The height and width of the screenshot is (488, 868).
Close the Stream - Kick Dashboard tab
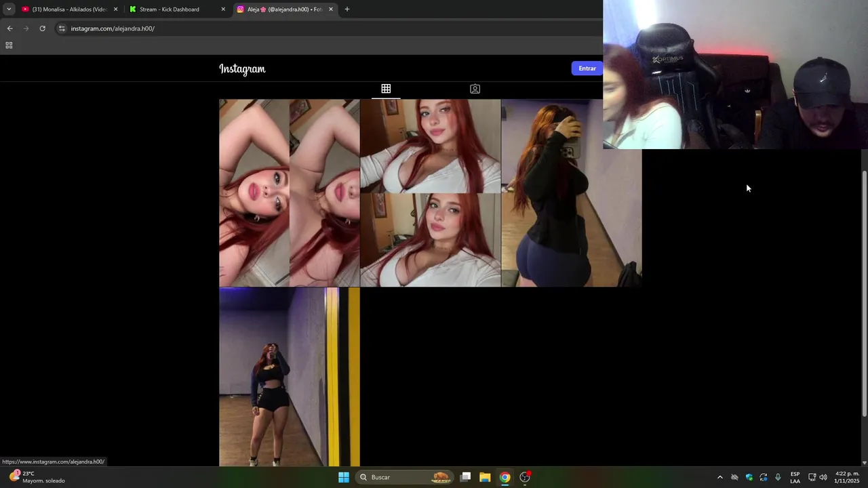(223, 9)
